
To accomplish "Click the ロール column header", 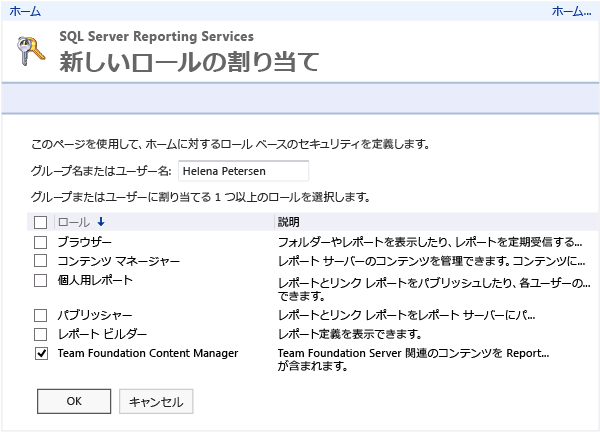I will click(x=74, y=222).
